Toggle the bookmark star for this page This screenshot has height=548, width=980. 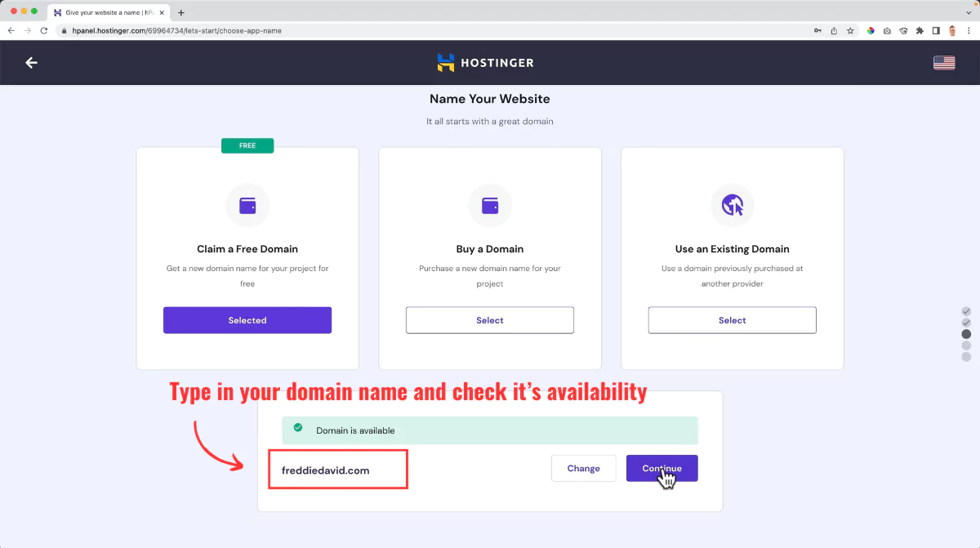coord(850,30)
